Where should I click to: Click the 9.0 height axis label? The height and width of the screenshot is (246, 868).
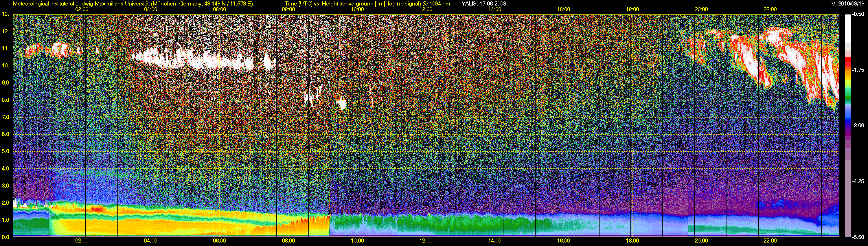[5, 83]
